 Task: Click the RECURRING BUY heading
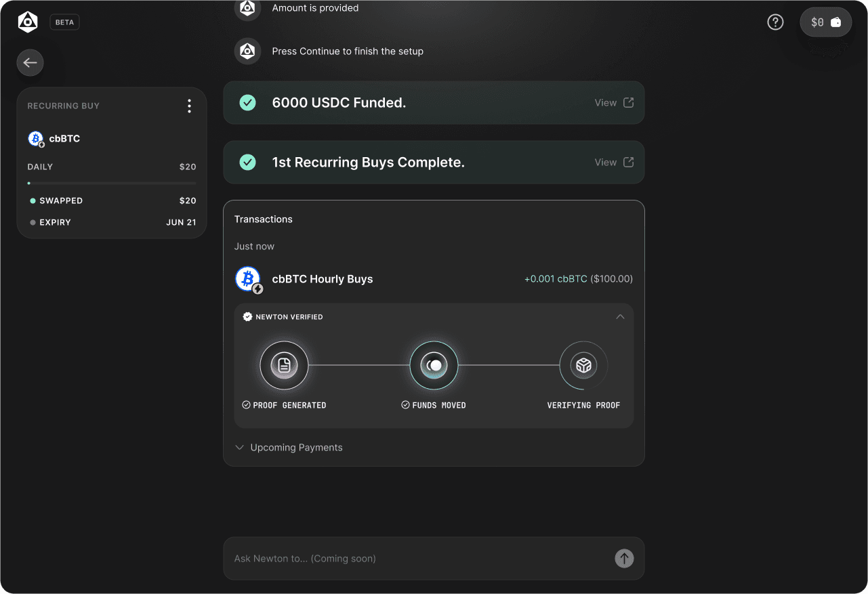63,106
